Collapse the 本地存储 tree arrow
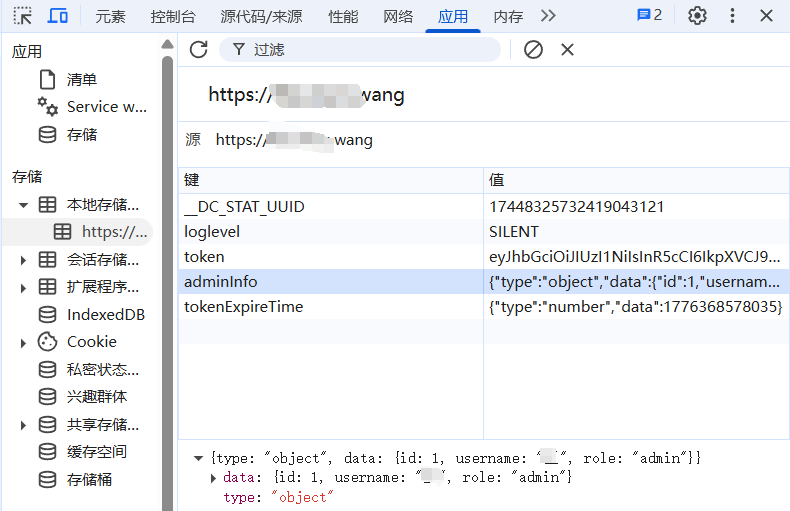The image size is (790, 511). click(23, 205)
